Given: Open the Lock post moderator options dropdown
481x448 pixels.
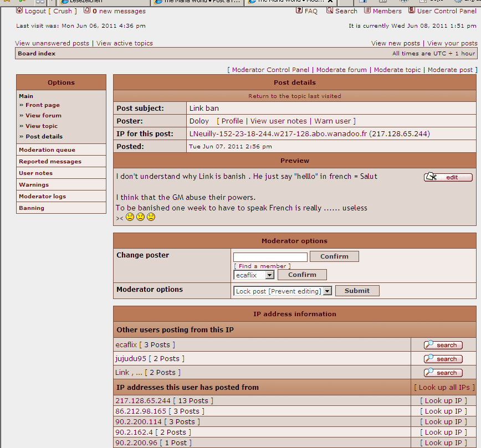Looking at the screenshot, I should tap(283, 291).
